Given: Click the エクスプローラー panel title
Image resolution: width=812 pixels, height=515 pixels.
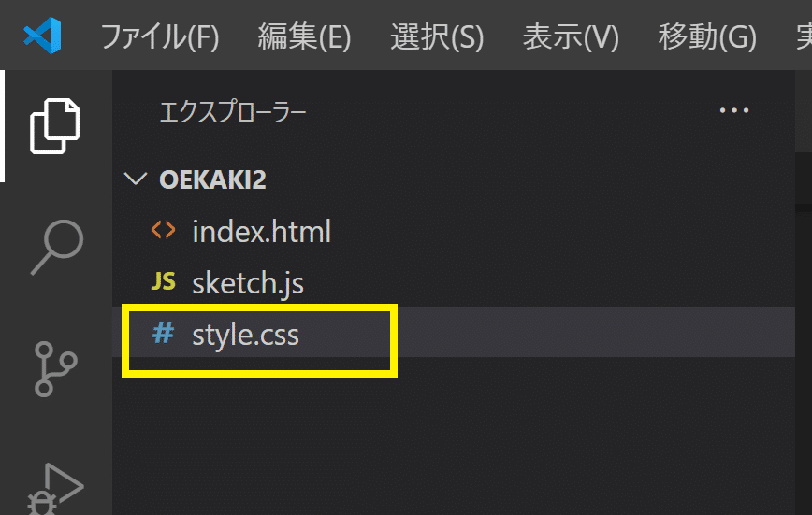Looking at the screenshot, I should [233, 113].
